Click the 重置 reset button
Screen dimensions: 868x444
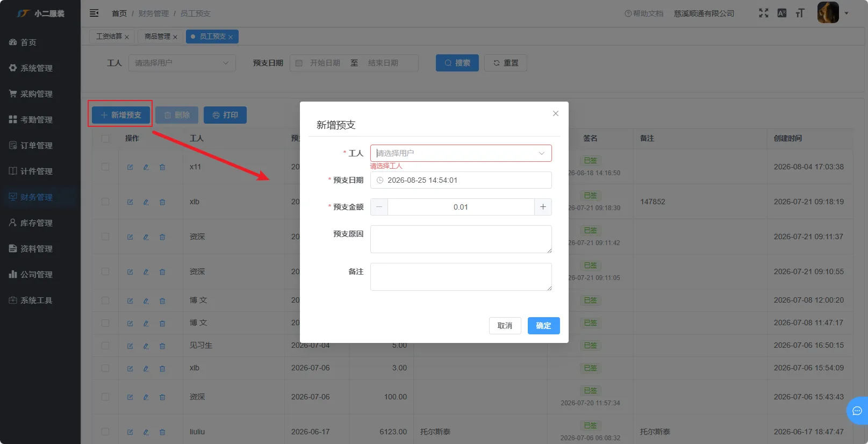(x=506, y=63)
